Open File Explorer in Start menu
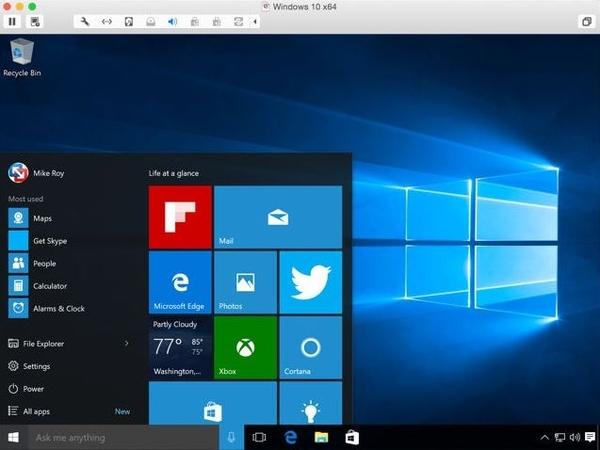600x450 pixels. click(x=36, y=344)
